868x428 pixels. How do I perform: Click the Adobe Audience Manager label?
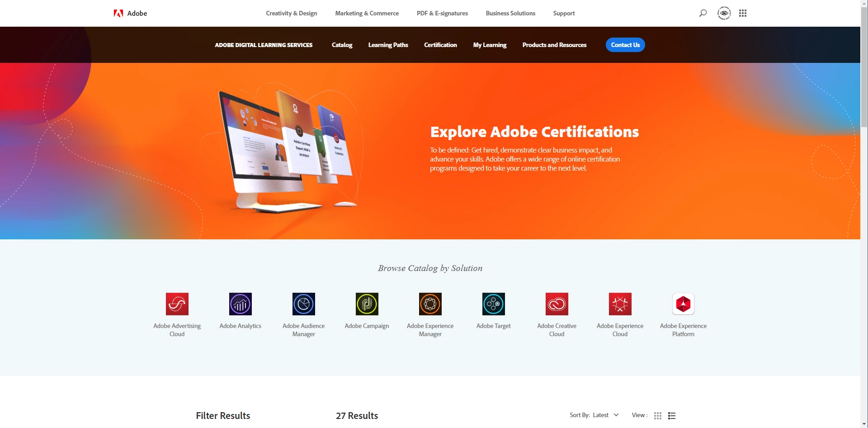(304, 330)
